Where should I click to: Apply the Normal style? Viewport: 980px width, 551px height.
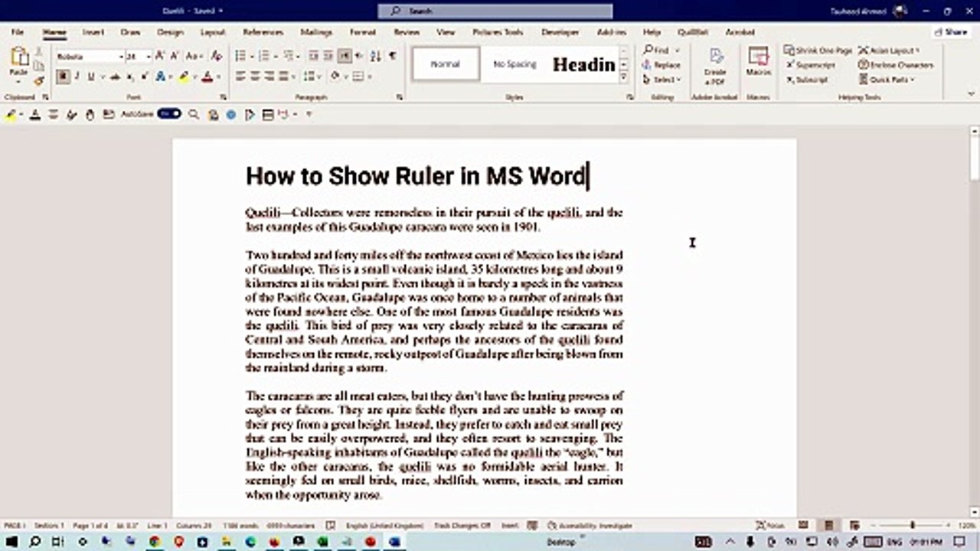pyautogui.click(x=446, y=64)
